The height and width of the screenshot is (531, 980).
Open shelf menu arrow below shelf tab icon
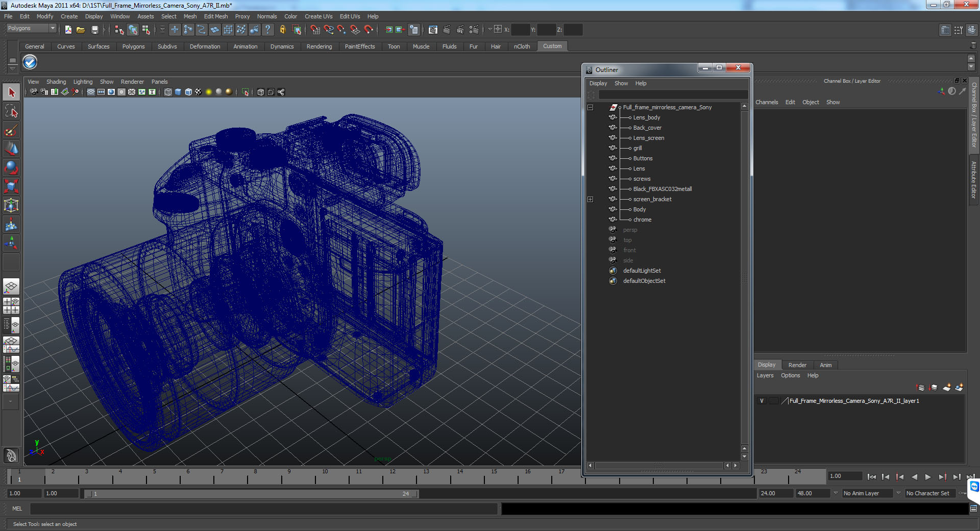(13, 68)
